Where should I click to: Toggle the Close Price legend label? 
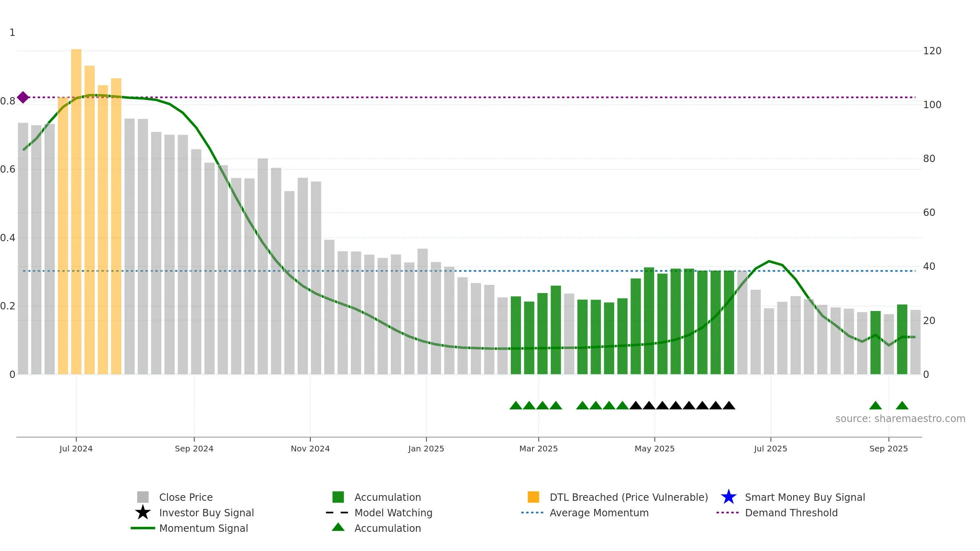tap(186, 497)
